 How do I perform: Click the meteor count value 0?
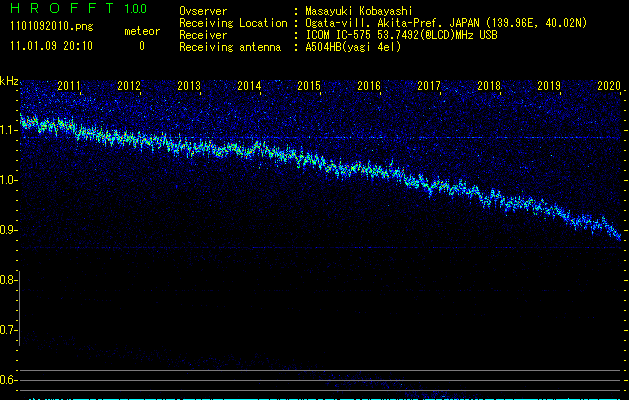point(142,46)
